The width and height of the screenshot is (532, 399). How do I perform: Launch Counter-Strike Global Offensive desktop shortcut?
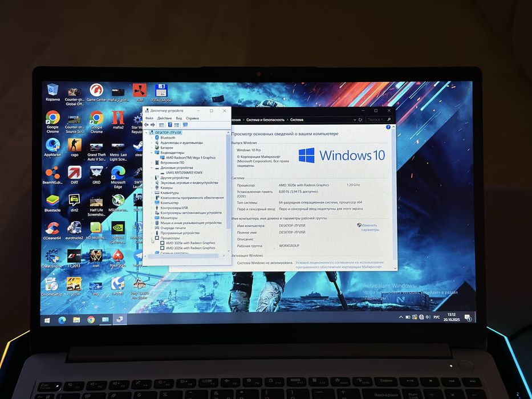coord(75,96)
